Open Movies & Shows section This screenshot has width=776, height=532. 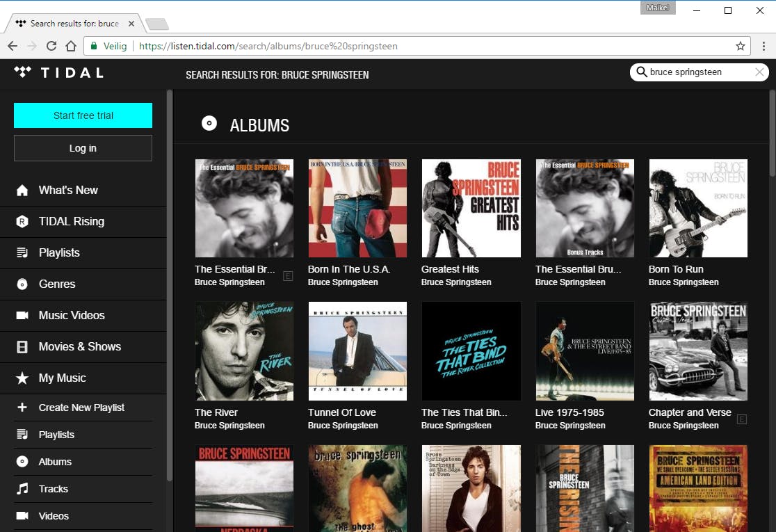tap(83, 347)
